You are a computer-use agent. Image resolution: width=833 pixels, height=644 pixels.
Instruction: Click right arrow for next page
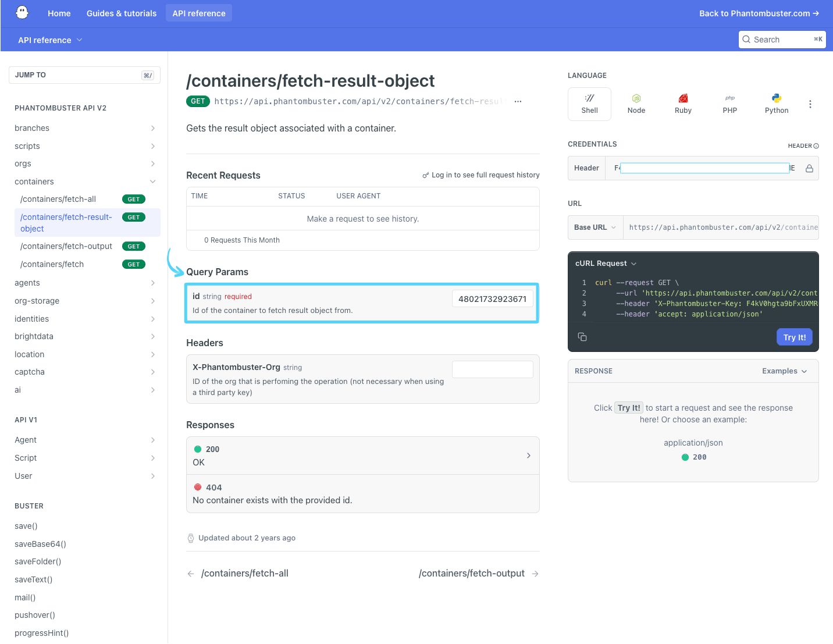click(x=535, y=574)
